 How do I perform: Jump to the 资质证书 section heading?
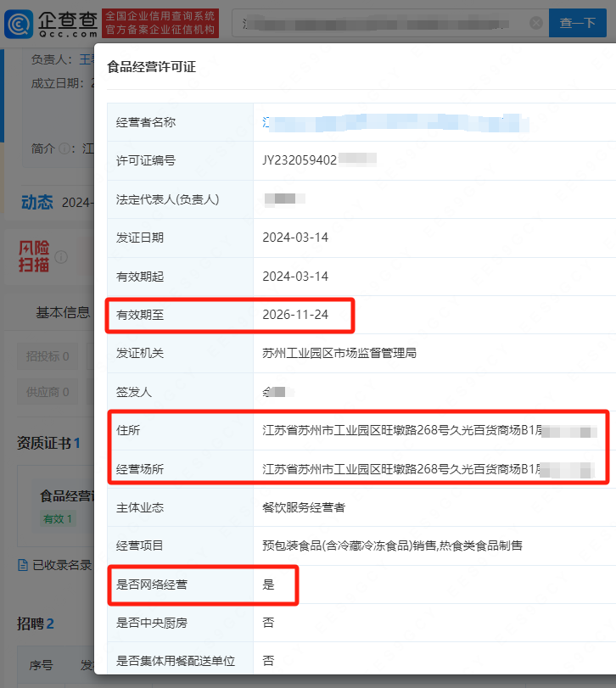[48, 444]
